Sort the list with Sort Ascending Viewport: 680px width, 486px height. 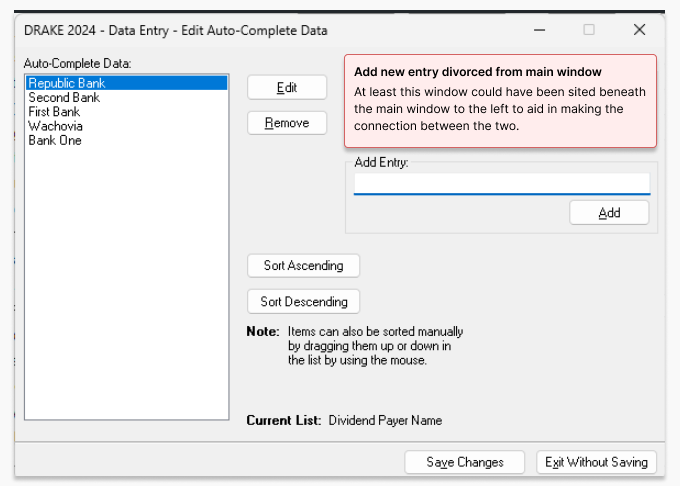303,266
